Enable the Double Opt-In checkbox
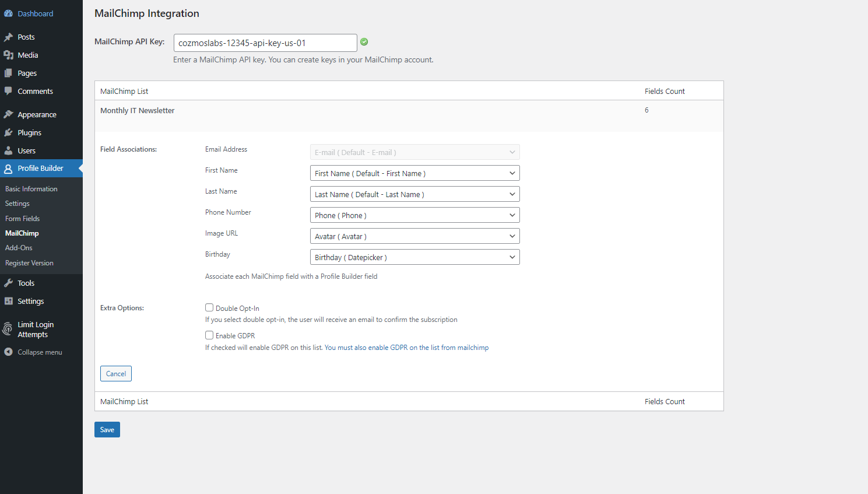Viewport: 868px width, 494px height. [x=209, y=307]
